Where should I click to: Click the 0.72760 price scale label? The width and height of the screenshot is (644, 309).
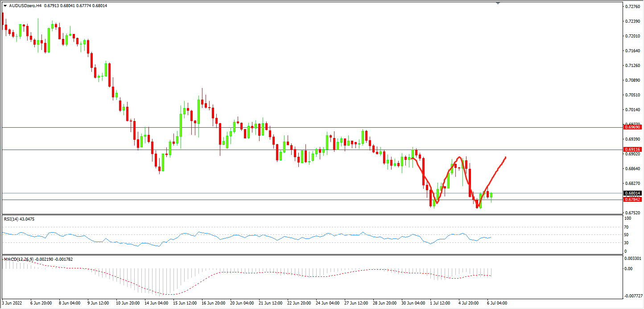[x=632, y=7]
